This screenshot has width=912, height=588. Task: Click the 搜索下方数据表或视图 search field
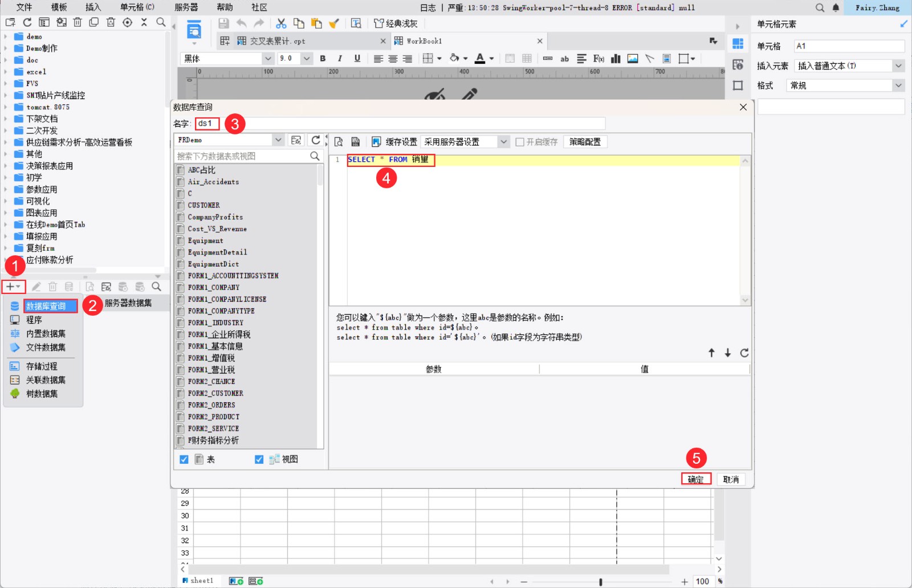click(x=242, y=156)
